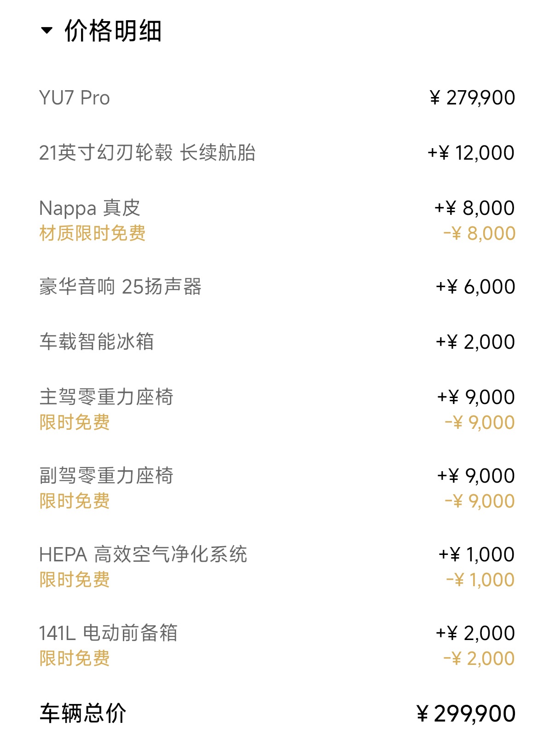Select the Nappa 真皮 option label
This screenshot has height=756, width=555.
(90, 208)
